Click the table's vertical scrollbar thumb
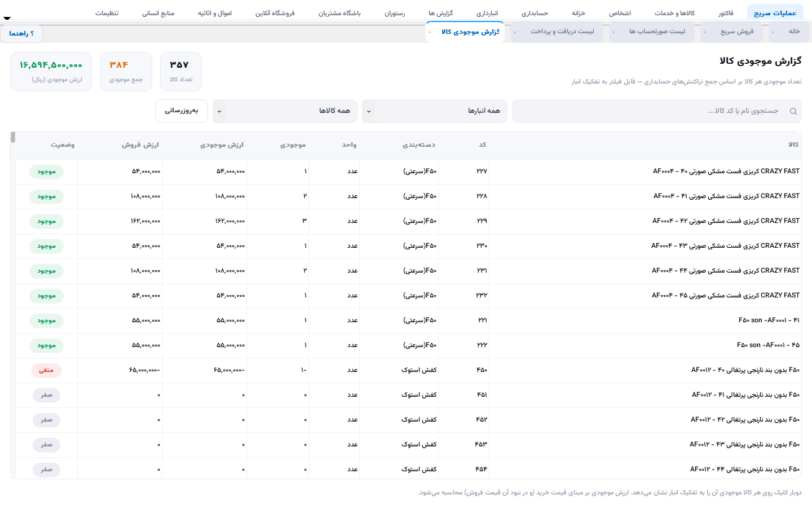The width and height of the screenshot is (812, 508). click(x=13, y=137)
